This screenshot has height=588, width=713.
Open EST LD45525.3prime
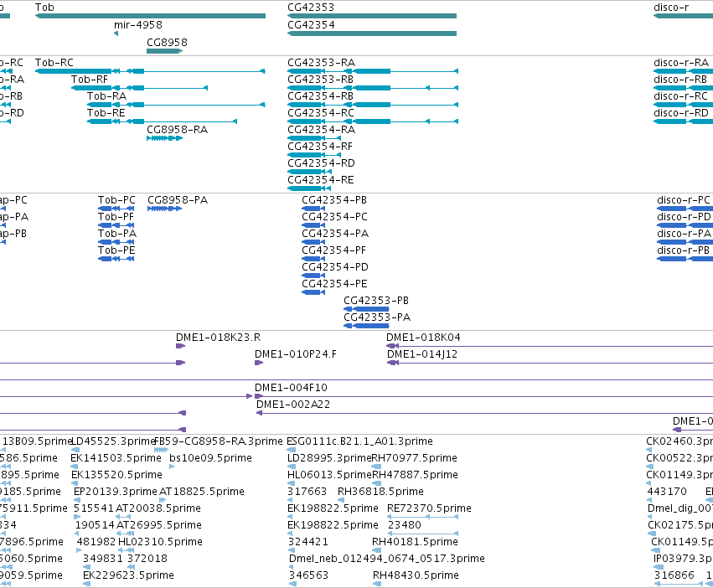click(x=114, y=441)
